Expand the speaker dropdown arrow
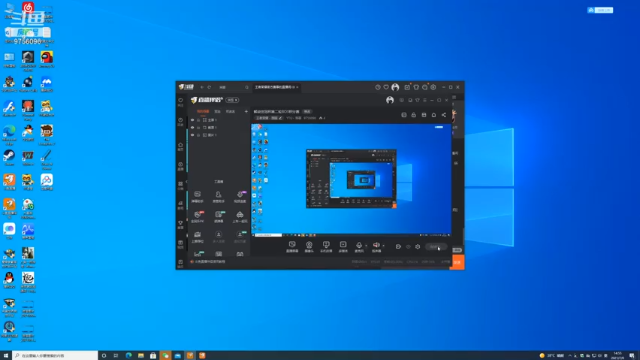The width and height of the screenshot is (640, 360). point(383,246)
